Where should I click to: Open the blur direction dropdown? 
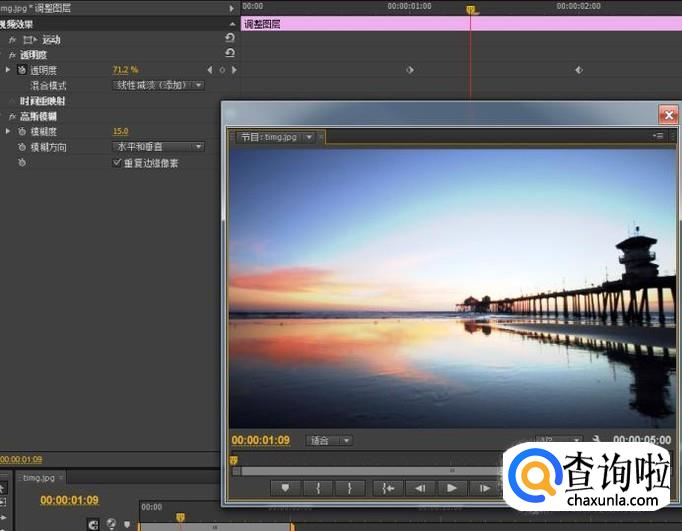coord(158,146)
